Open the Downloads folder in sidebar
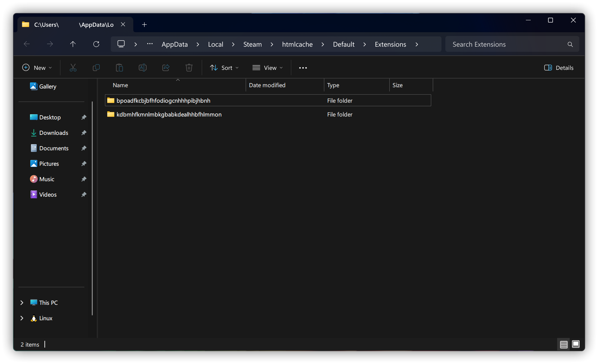Viewport: 598px width, 364px height. point(53,133)
